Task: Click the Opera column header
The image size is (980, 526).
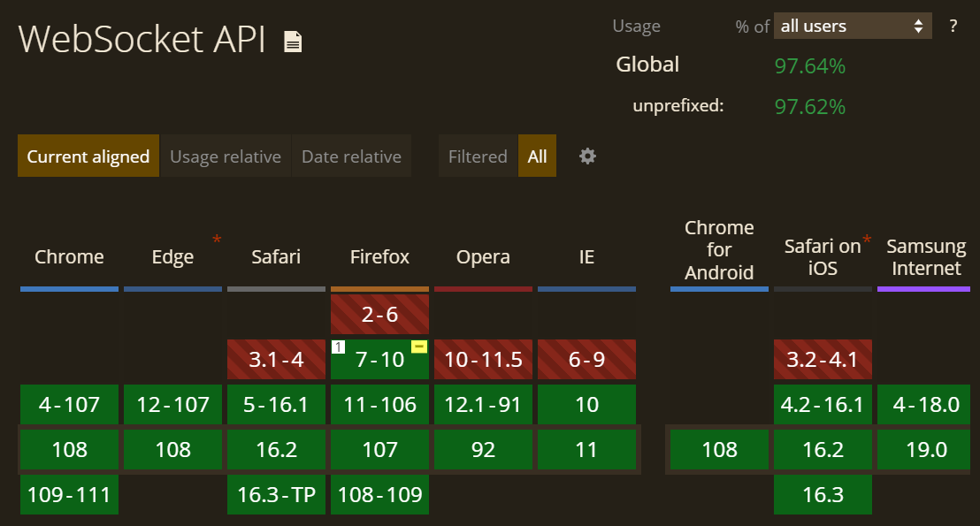Action: [x=483, y=256]
